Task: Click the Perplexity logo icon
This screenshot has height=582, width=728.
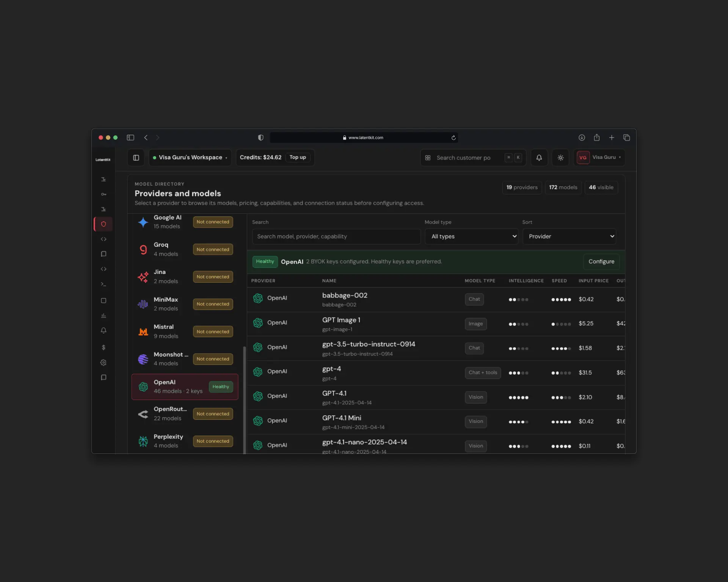Action: coord(143,441)
